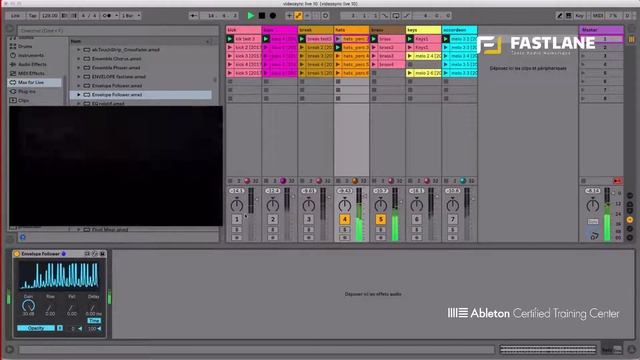Click the tempo field showing 120.00
Viewport: 640px width, 360px height.
tap(49, 16)
